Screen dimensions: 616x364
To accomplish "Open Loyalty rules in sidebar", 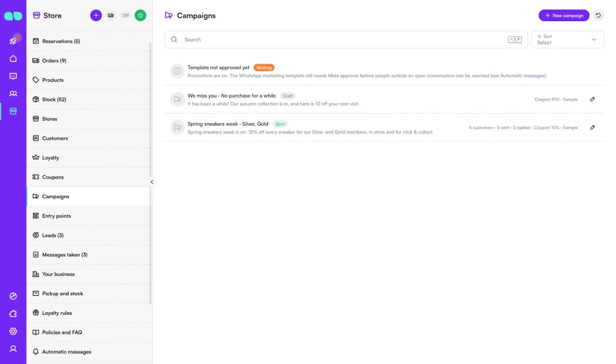I will (88, 313).
